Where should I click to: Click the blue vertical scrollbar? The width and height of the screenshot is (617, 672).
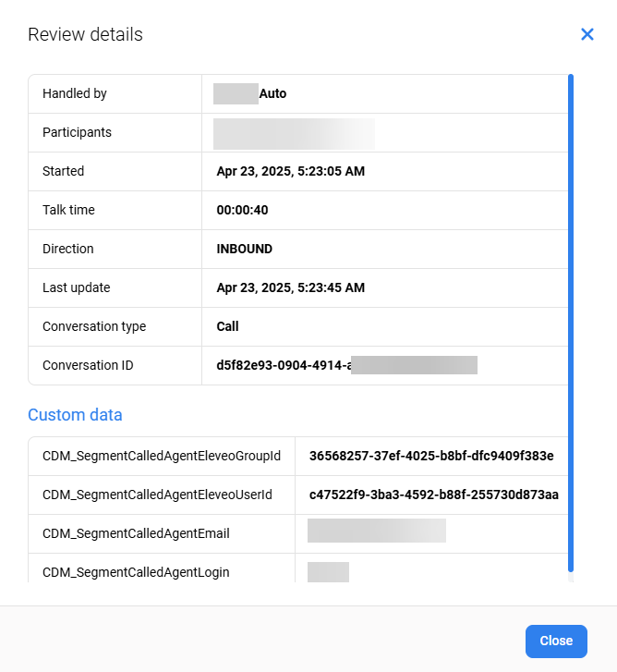571,323
